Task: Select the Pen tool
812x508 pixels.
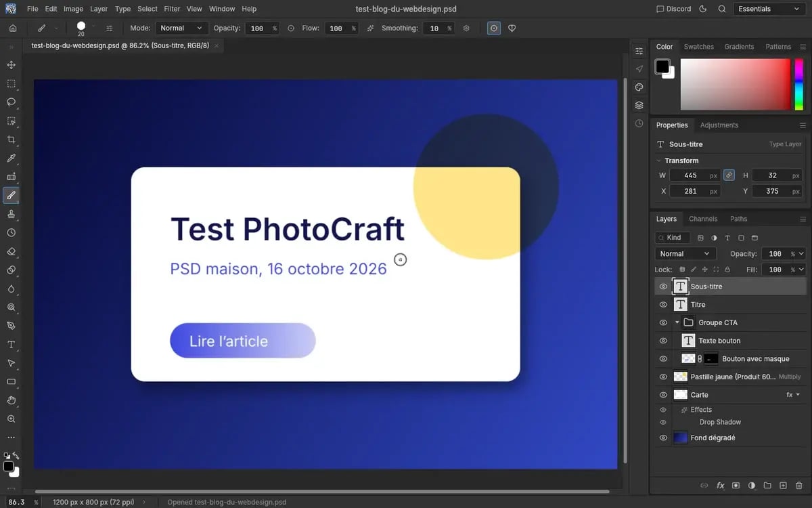Action: pos(11,326)
